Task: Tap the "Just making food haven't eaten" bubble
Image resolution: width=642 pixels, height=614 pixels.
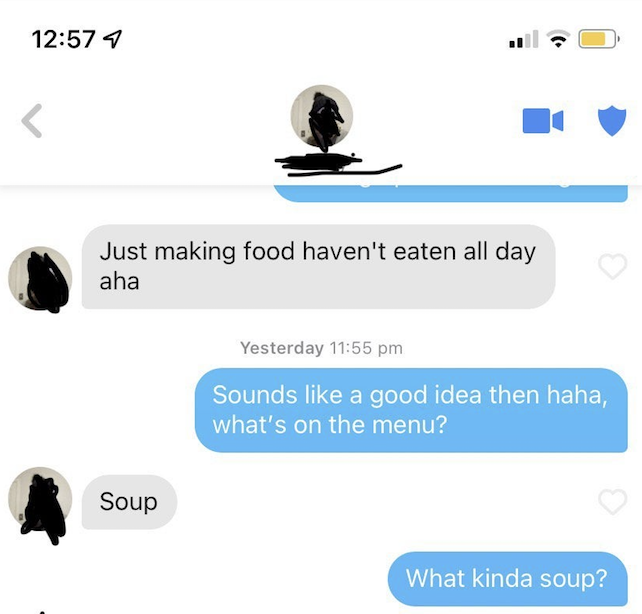Action: (318, 266)
